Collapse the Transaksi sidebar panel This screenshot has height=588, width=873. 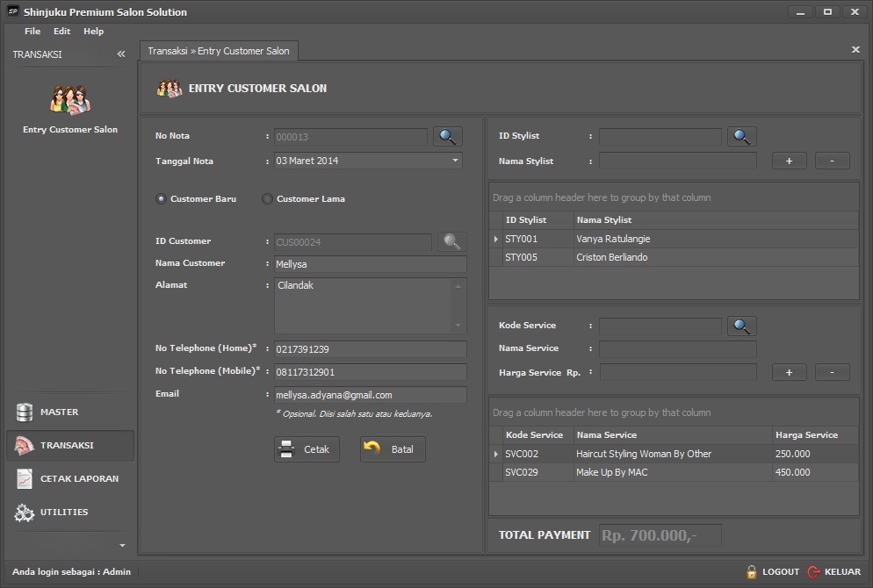coord(121,54)
